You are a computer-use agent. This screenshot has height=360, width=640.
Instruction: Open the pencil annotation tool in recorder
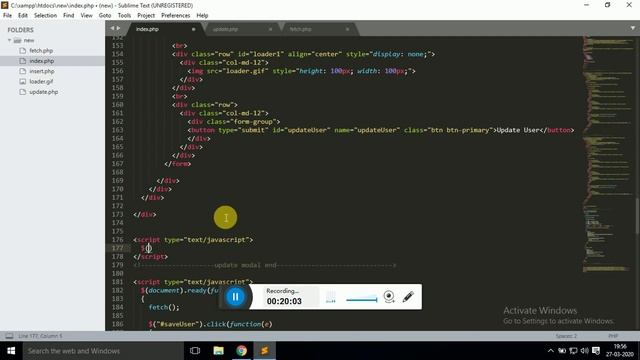pos(408,297)
